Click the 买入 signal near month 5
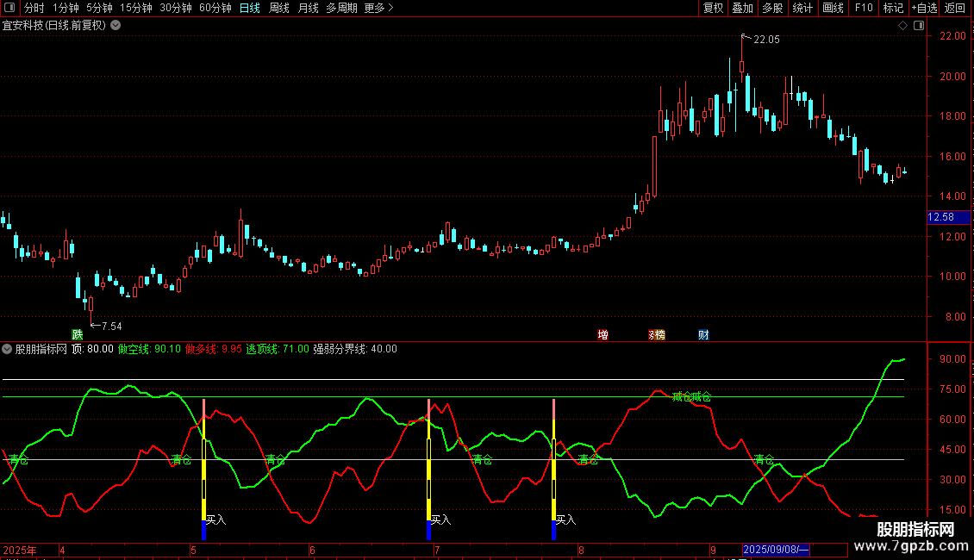 (x=216, y=520)
